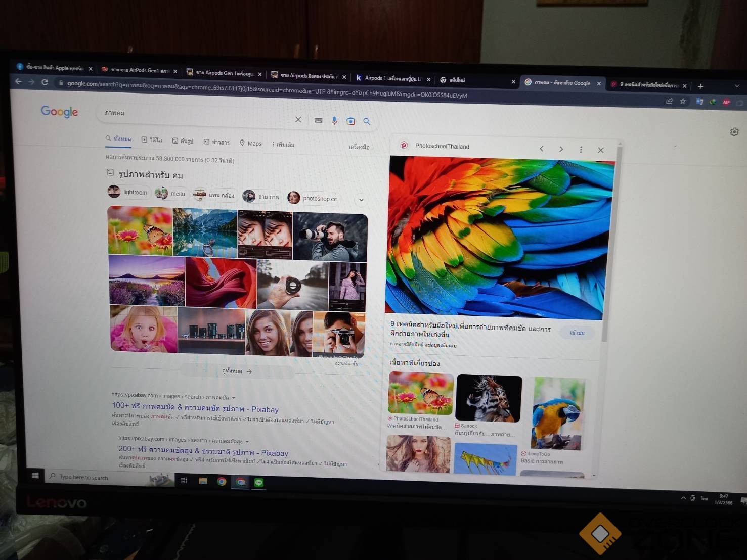
Task: Start voice search with the microphone icon
Action: 334,121
